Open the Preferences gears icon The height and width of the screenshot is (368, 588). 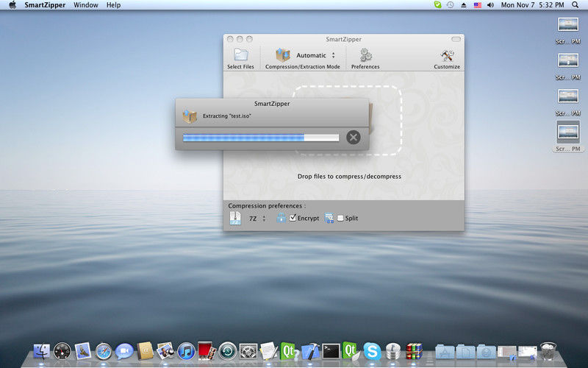365,55
